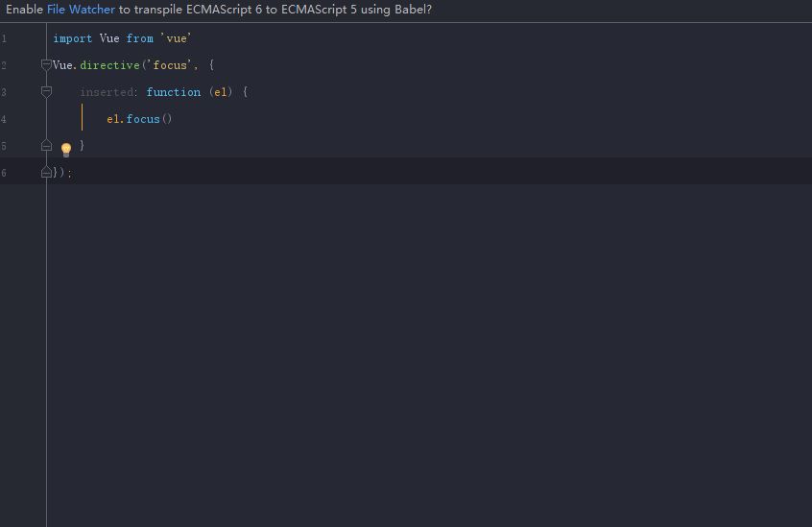Click line number 6 in the gutter
This screenshot has height=527, width=812.
(4, 173)
